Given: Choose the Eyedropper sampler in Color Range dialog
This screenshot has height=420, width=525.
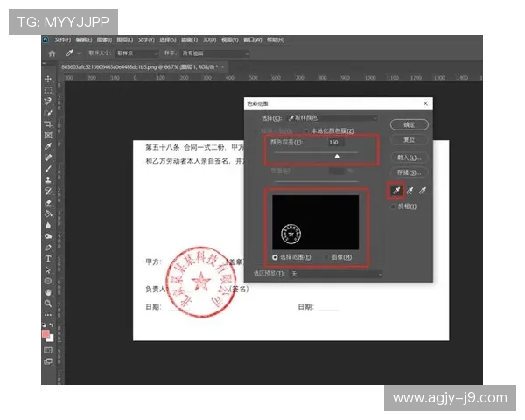Looking at the screenshot, I should pos(396,191).
